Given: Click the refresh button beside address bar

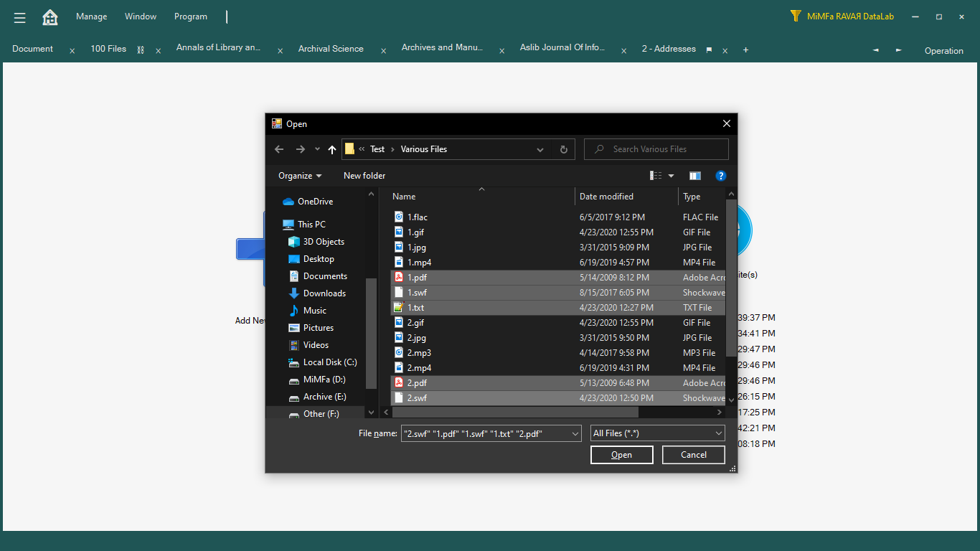Looking at the screenshot, I should [x=563, y=149].
